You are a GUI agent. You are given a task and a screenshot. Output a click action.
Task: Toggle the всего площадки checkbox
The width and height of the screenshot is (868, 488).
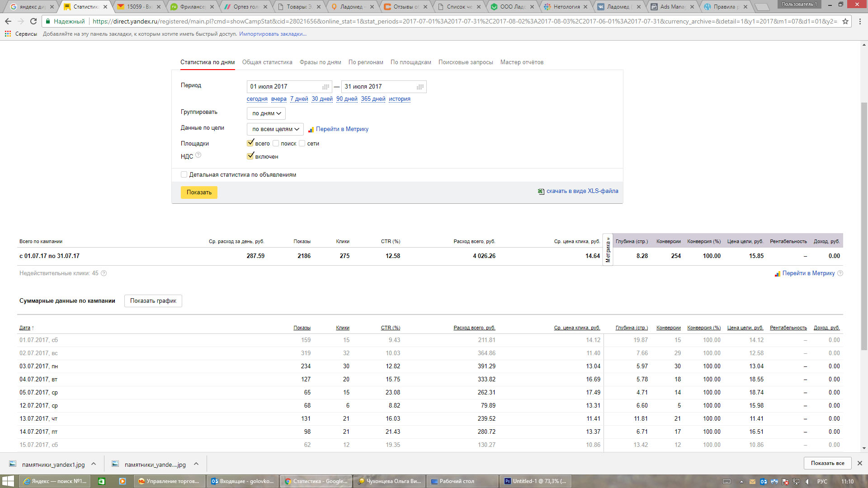click(x=250, y=143)
